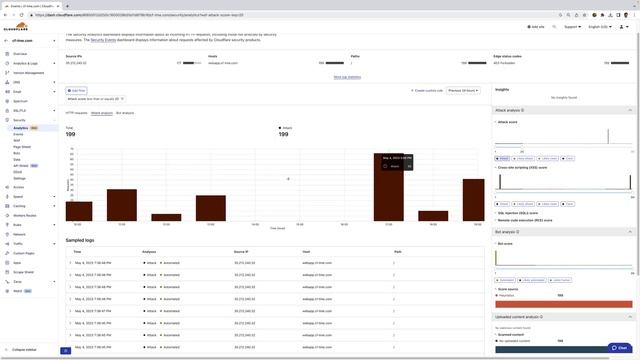The height and width of the screenshot is (360, 640).
Task: Open WAF under Security in sidebar
Action: coord(17,140)
